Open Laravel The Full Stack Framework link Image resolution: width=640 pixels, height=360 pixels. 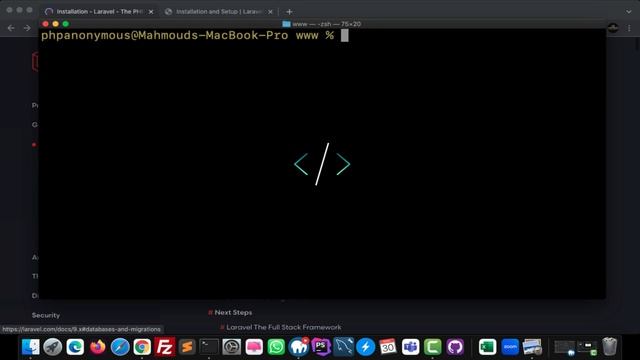[284, 327]
